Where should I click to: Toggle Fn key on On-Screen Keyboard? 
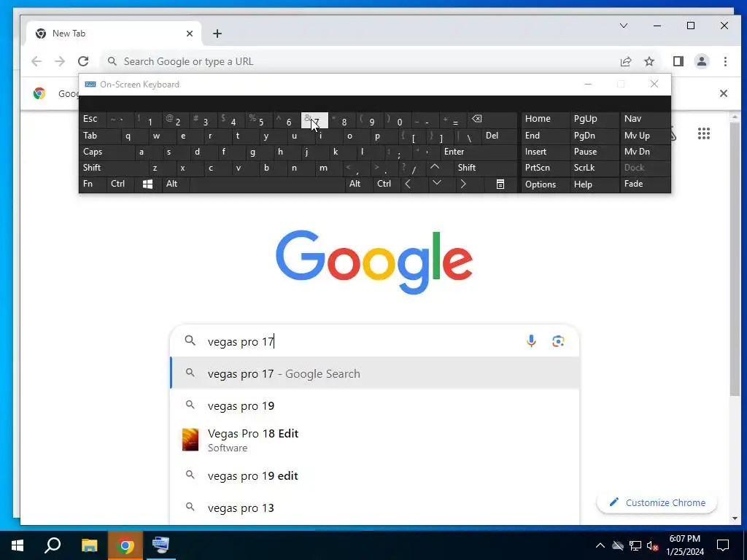click(93, 184)
